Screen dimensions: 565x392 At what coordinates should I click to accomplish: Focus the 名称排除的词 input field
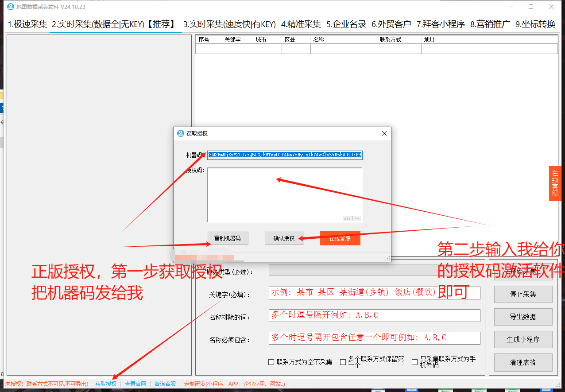374,315
